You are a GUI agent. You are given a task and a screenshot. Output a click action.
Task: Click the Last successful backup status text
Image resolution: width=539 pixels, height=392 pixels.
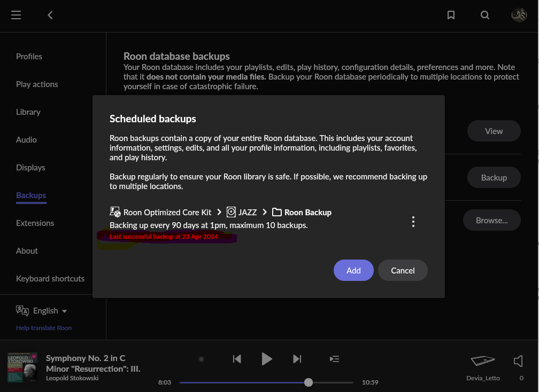[x=164, y=237]
